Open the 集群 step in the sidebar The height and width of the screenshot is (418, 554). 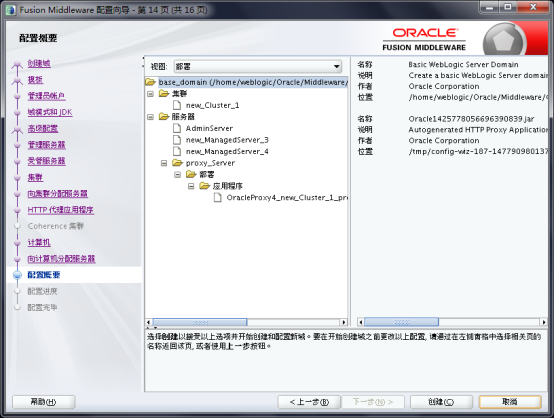[35, 177]
